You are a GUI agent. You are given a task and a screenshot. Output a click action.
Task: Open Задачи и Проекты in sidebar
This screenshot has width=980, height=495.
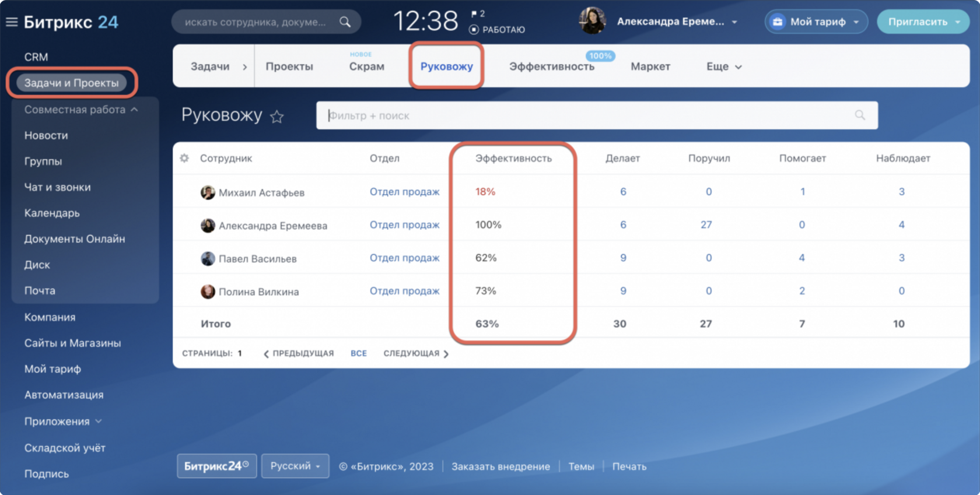pyautogui.click(x=71, y=83)
